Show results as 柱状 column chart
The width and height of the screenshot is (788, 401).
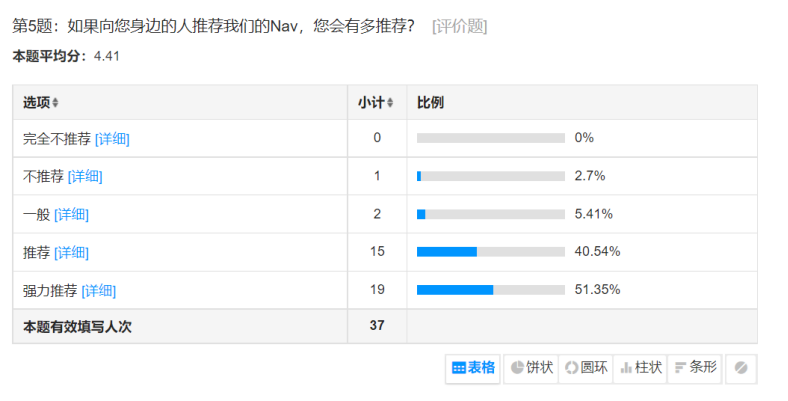tap(641, 367)
